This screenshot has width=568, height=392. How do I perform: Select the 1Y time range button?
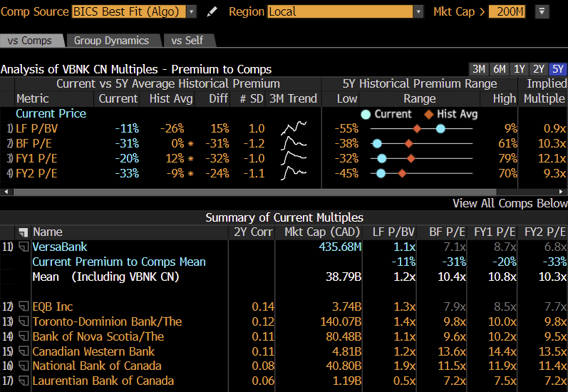point(519,69)
